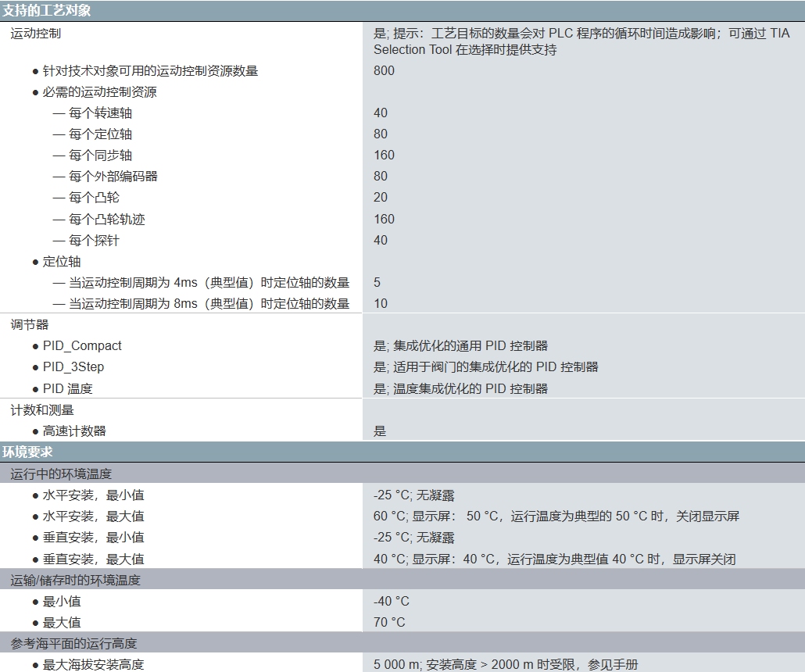Click the "运行中的环境温度" subsection header

(x=61, y=474)
